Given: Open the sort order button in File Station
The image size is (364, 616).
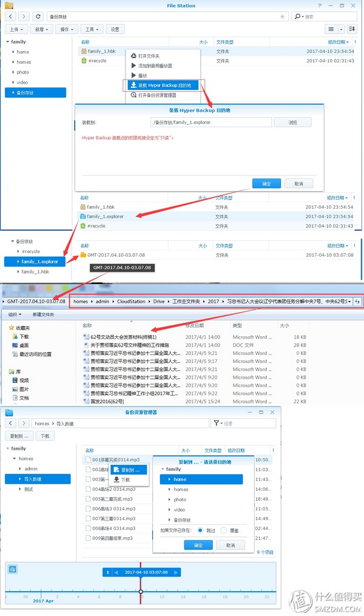Looking at the screenshot, I should [x=352, y=29].
